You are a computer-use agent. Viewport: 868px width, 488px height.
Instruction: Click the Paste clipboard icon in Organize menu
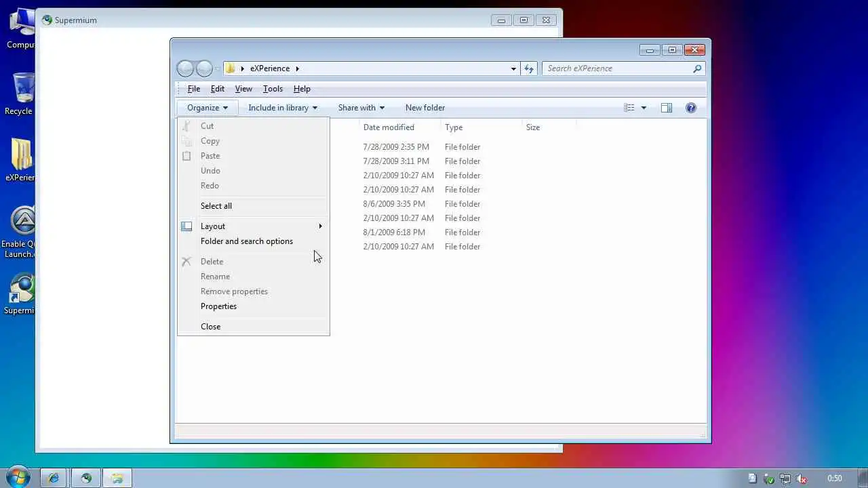tap(186, 156)
